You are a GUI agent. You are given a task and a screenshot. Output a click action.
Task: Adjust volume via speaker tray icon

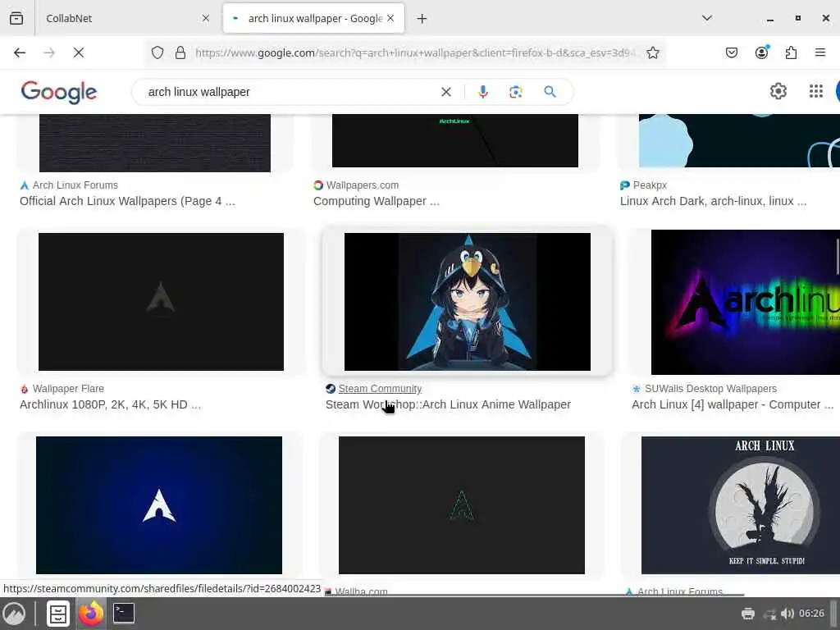pyautogui.click(x=787, y=614)
